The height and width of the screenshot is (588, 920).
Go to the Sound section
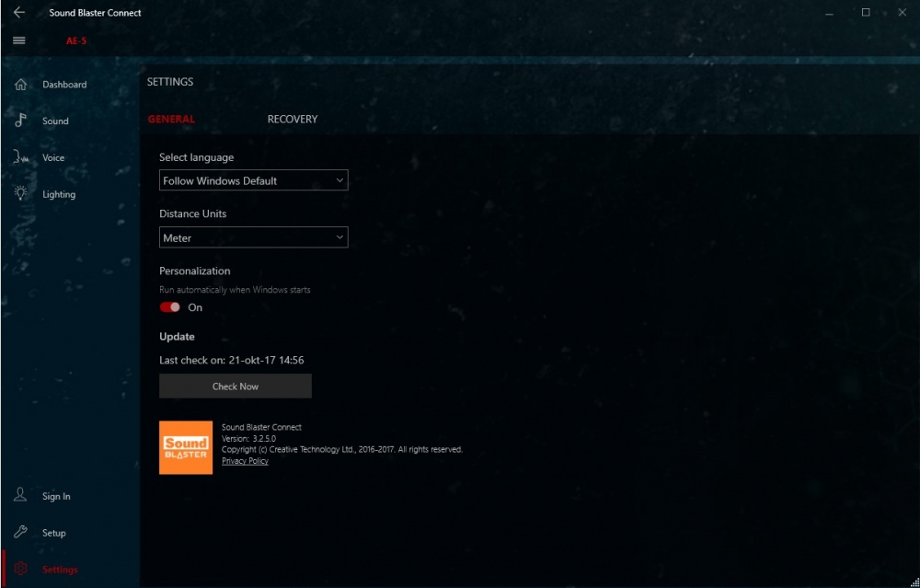(x=55, y=121)
